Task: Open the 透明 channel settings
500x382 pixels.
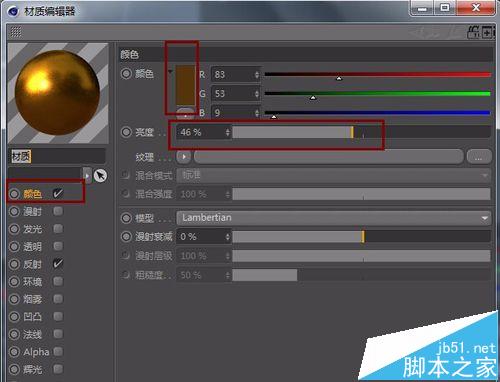Action: (32, 247)
